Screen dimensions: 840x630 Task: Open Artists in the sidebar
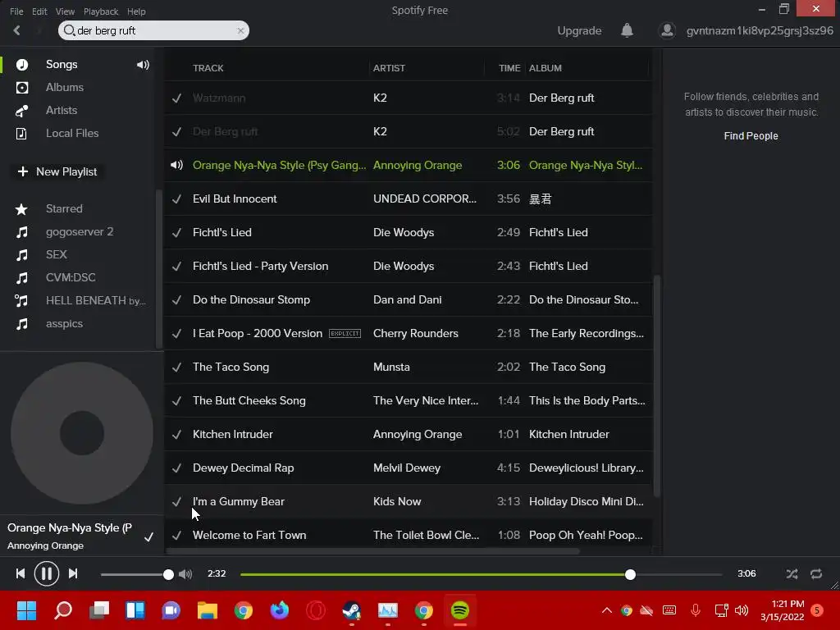click(x=61, y=111)
